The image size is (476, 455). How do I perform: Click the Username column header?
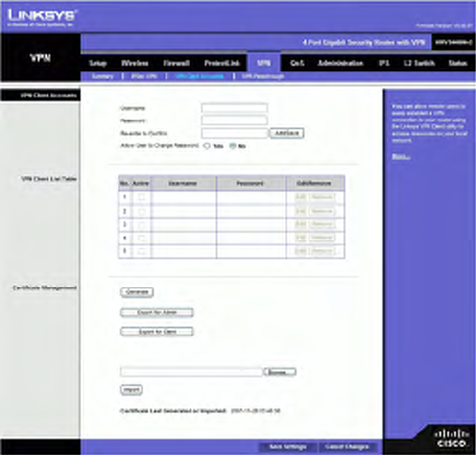[183, 184]
